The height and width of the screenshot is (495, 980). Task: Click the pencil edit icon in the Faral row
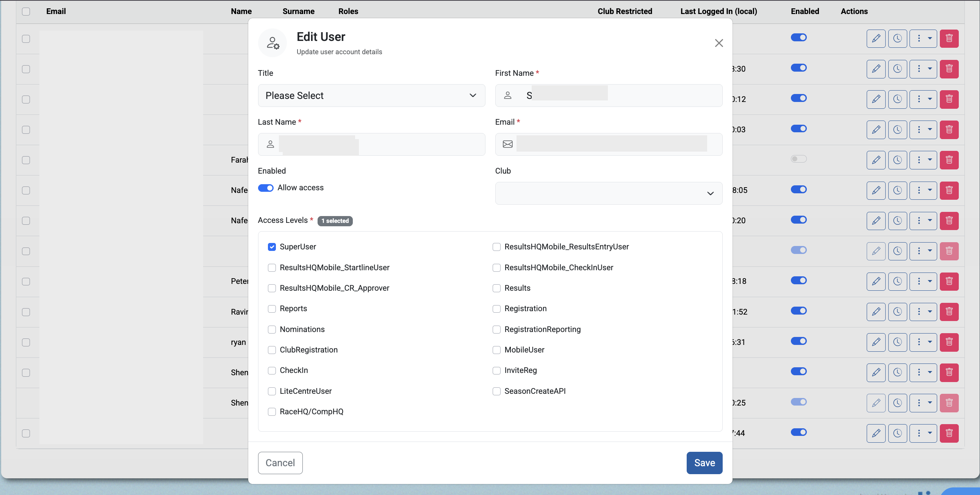click(x=876, y=160)
